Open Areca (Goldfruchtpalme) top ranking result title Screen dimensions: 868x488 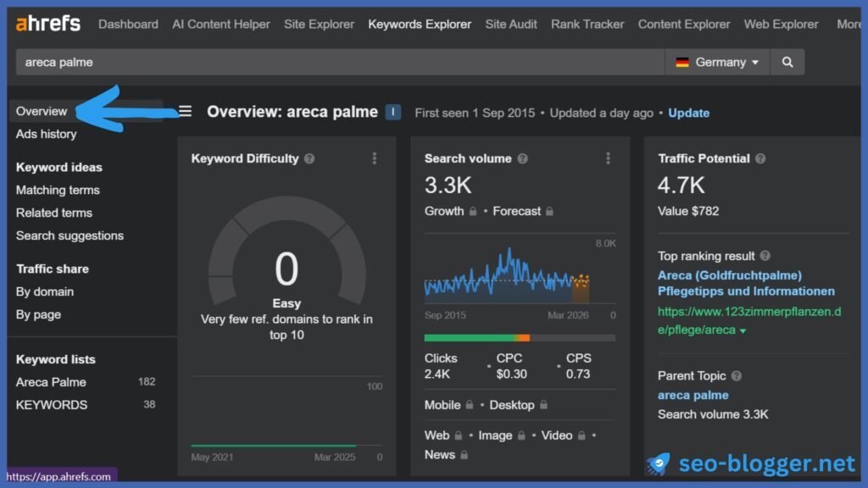pyautogui.click(x=746, y=283)
